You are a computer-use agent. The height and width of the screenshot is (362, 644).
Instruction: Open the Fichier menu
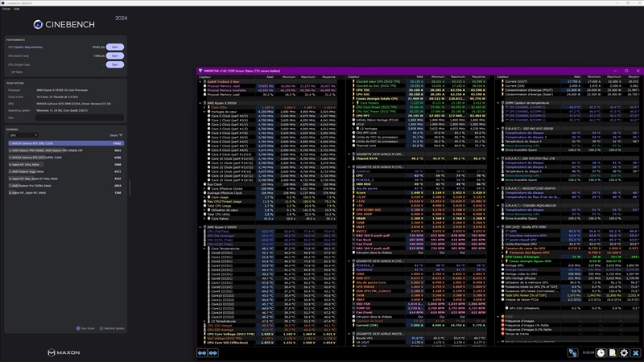click(x=5, y=8)
